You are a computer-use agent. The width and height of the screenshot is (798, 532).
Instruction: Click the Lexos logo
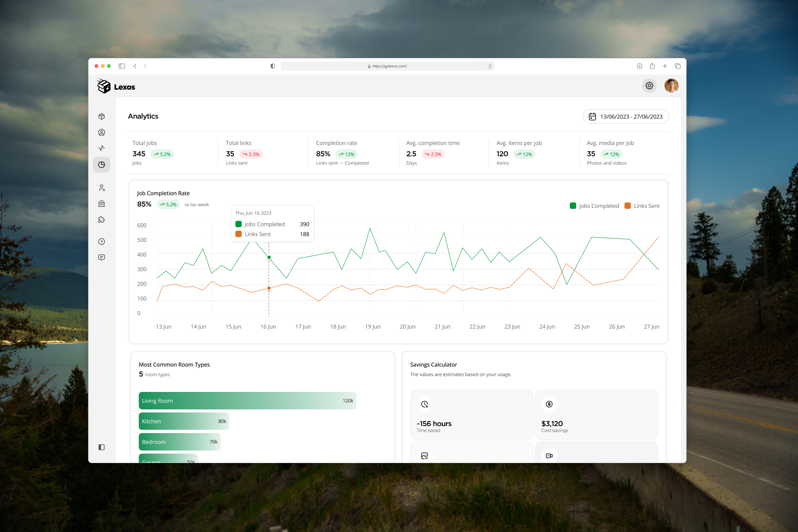[116, 86]
